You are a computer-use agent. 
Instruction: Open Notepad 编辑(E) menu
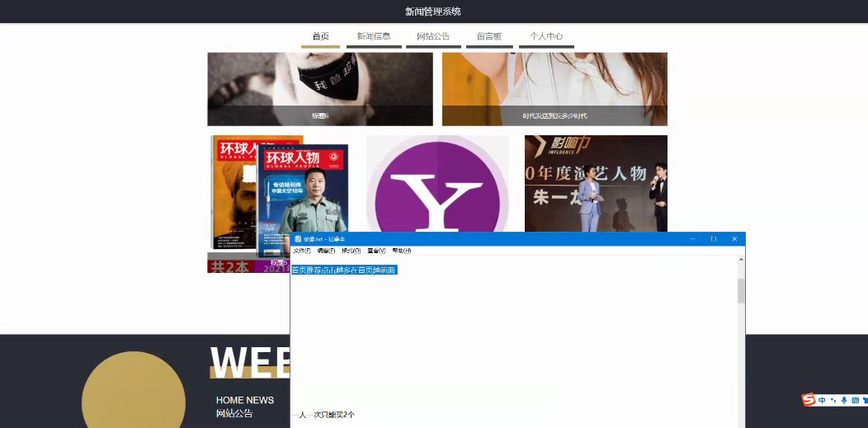pos(326,251)
